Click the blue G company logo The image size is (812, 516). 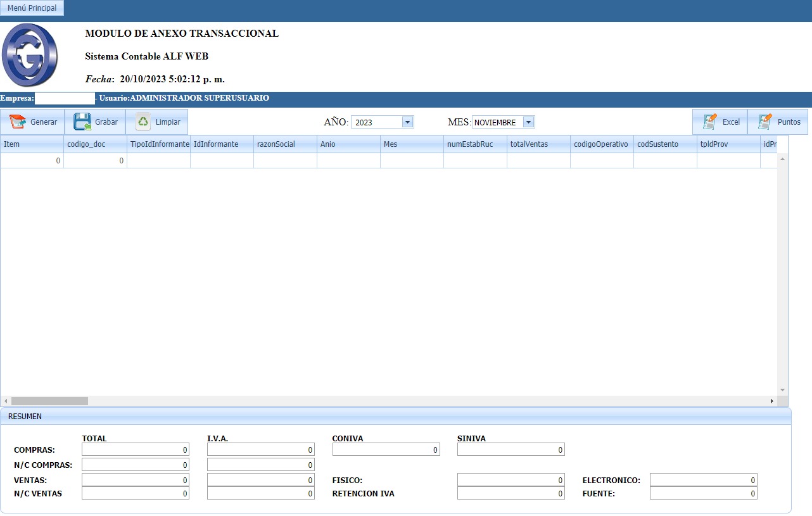pyautogui.click(x=30, y=55)
